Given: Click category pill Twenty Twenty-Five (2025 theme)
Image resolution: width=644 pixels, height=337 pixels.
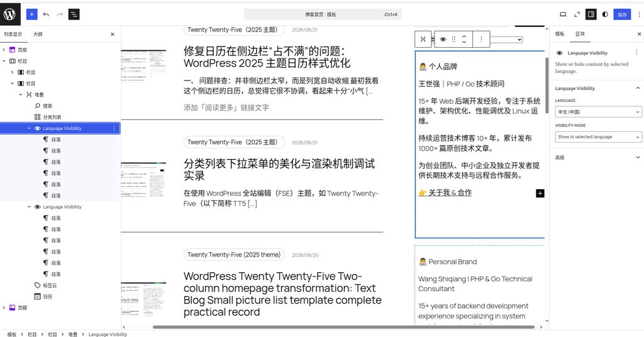Looking at the screenshot, I should [234, 255].
